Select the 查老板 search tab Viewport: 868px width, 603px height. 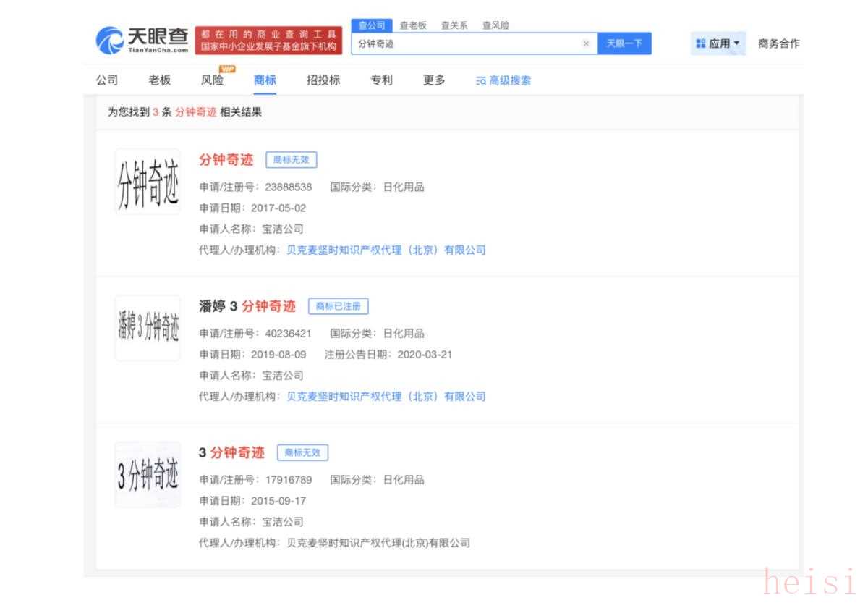coord(413,25)
